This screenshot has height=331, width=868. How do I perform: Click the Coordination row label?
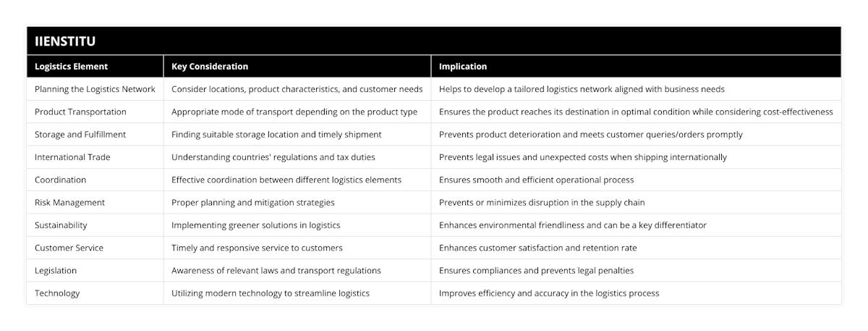[x=60, y=180]
